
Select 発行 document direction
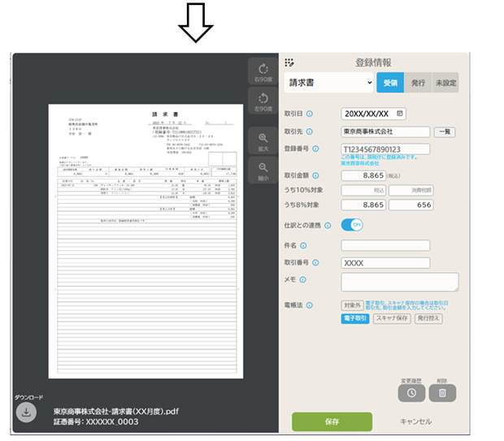point(418,83)
